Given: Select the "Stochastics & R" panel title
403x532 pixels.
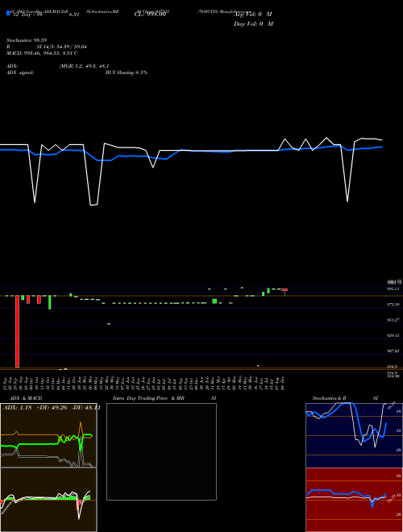Looking at the screenshot, I should coord(330,398).
